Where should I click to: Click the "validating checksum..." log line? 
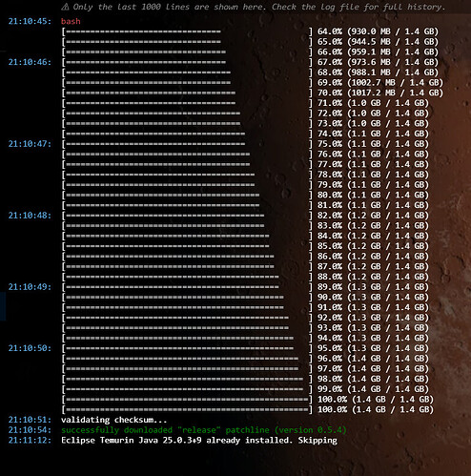(113, 420)
